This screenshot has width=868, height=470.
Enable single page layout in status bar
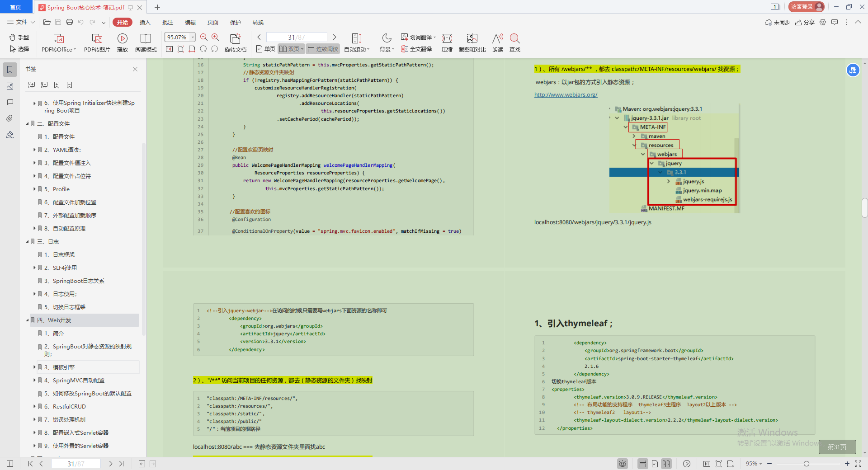point(655,464)
